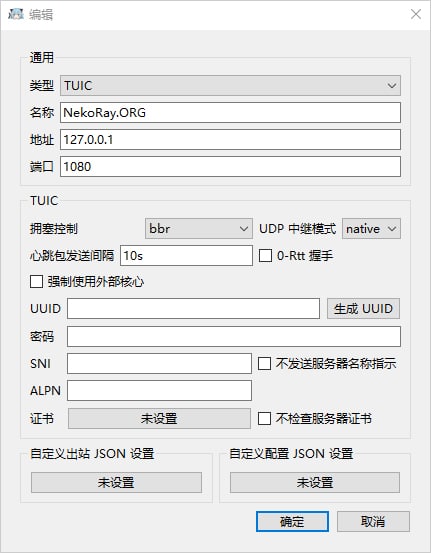
Task: Check 不发送服务器名称指示 option
Action: 264,364
